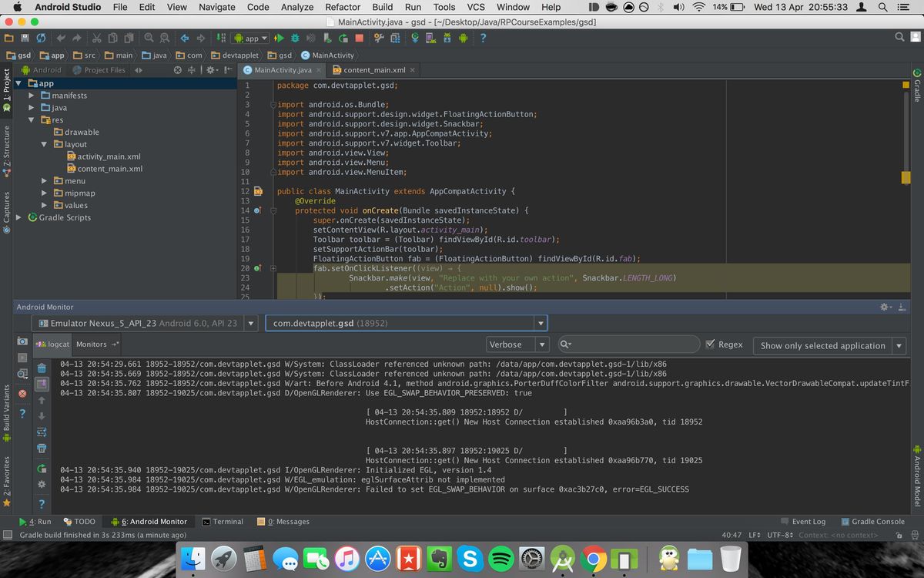The height and width of the screenshot is (578, 924).
Task: Click the logcat Print icon
Action: (x=42, y=448)
